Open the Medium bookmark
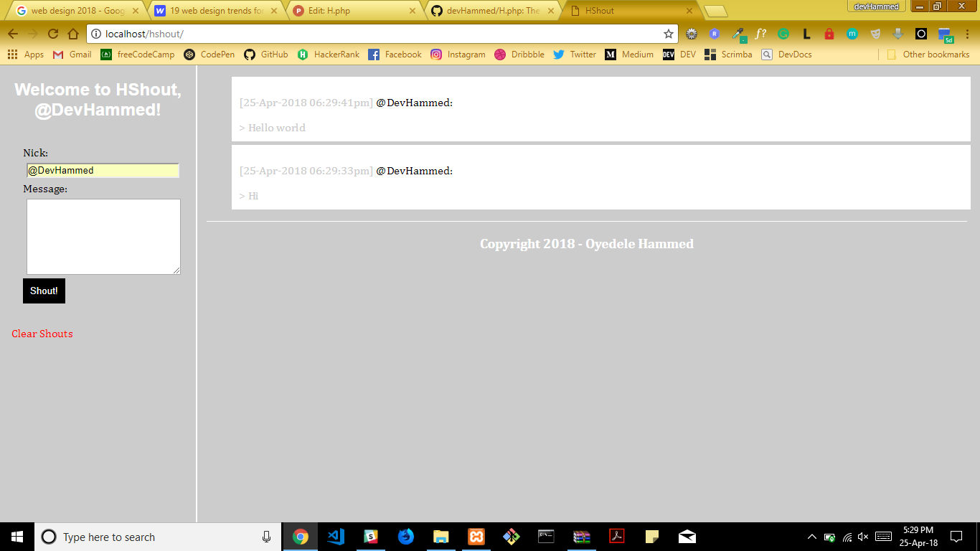This screenshot has height=551, width=980. click(x=629, y=55)
